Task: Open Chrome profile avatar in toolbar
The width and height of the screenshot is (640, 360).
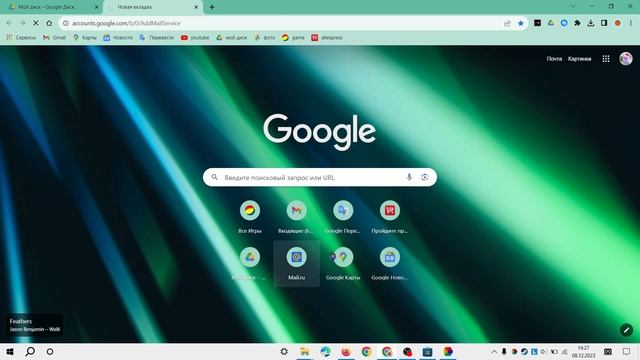Action: pyautogui.click(x=618, y=23)
